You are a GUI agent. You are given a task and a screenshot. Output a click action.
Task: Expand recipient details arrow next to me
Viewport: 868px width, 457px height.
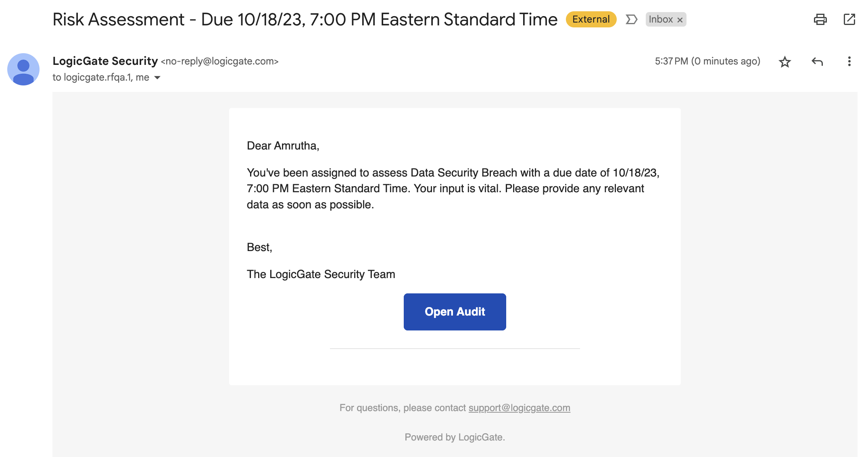tap(157, 77)
